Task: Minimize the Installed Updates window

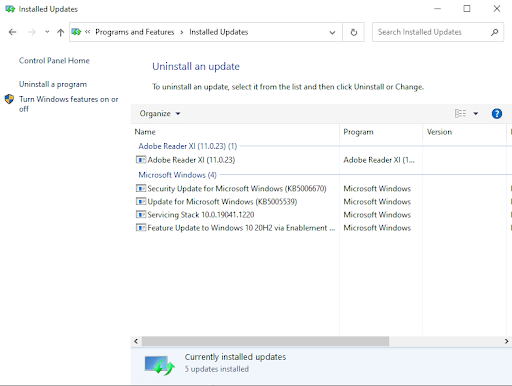Action: [437, 9]
